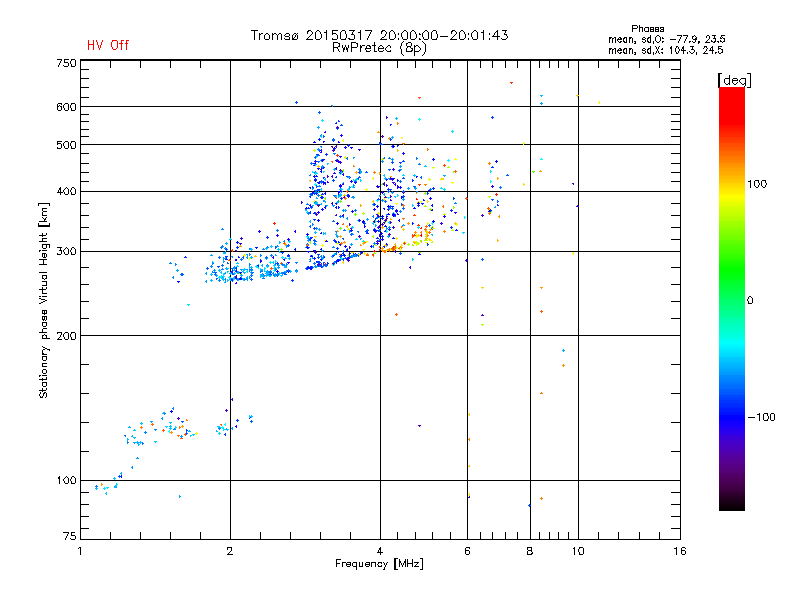Click the 'Phases' header text

647,29
